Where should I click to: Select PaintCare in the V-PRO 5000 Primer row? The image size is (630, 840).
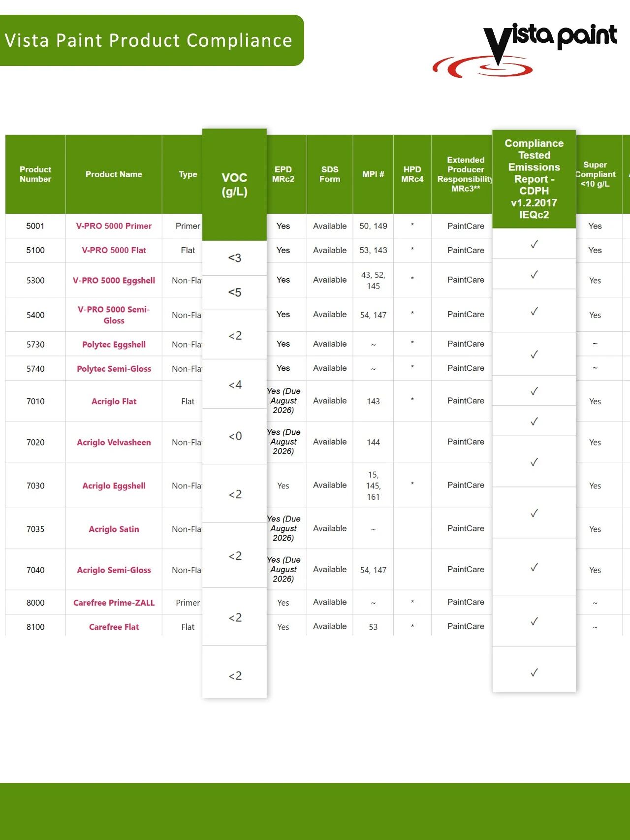pos(466,226)
